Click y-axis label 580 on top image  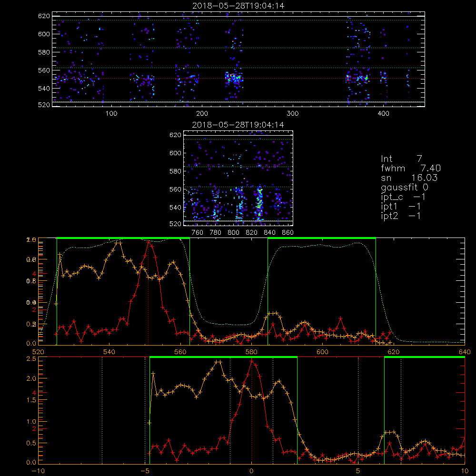pyautogui.click(x=44, y=52)
